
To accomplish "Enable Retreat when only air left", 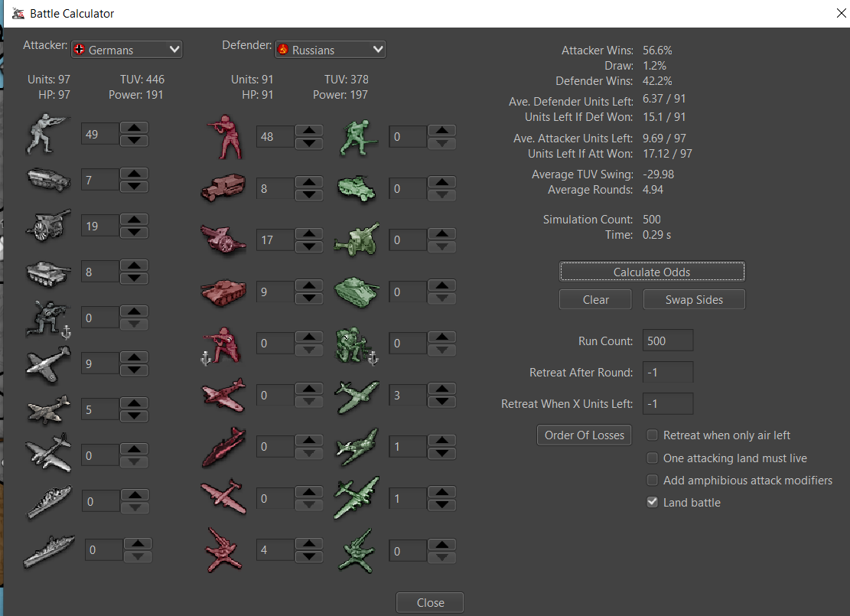I will [653, 435].
